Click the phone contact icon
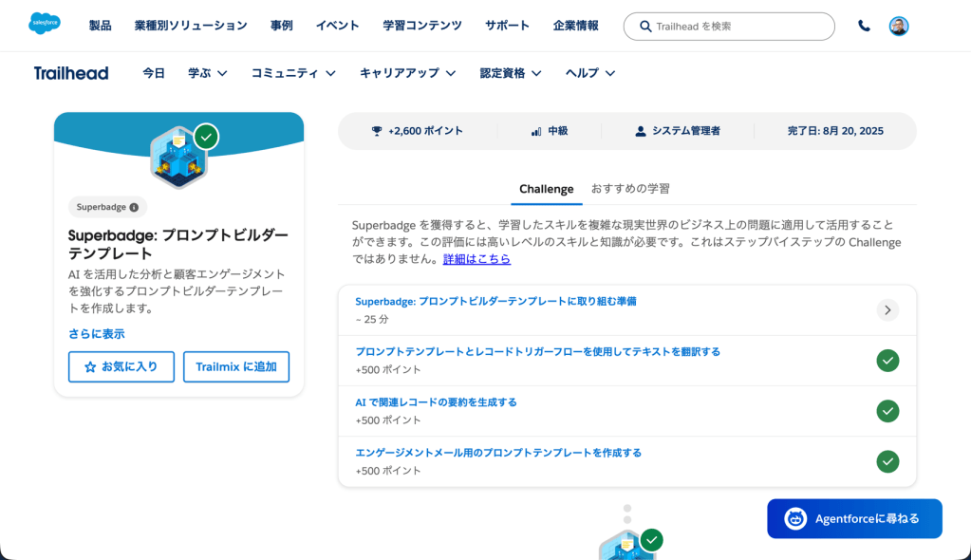The height and width of the screenshot is (560, 971). click(864, 26)
